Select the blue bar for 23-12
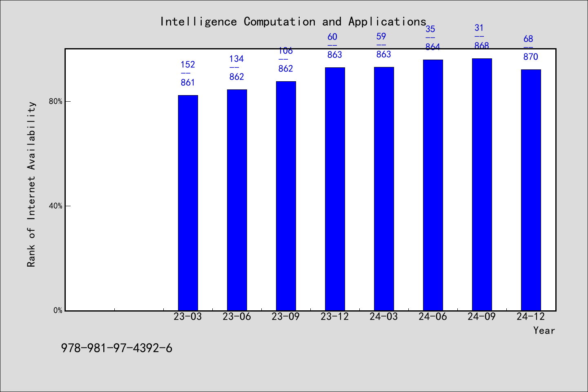This screenshot has width=588, height=392. (335, 189)
